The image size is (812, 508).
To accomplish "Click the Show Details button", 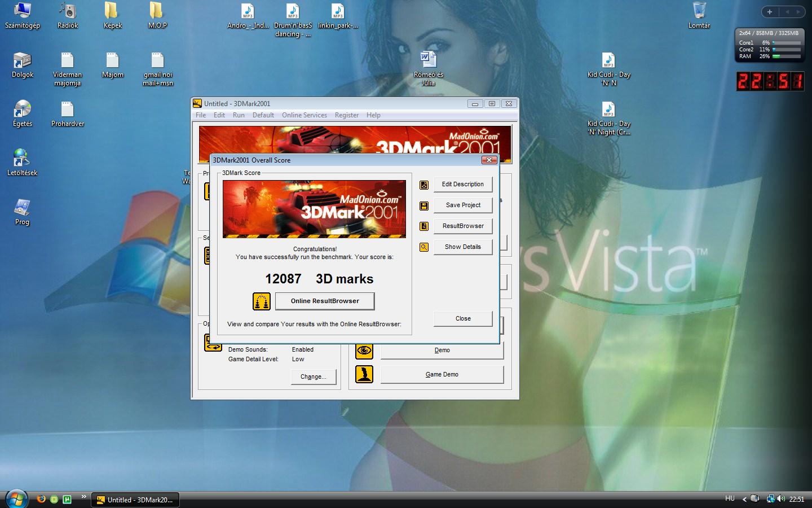I will [x=463, y=247].
